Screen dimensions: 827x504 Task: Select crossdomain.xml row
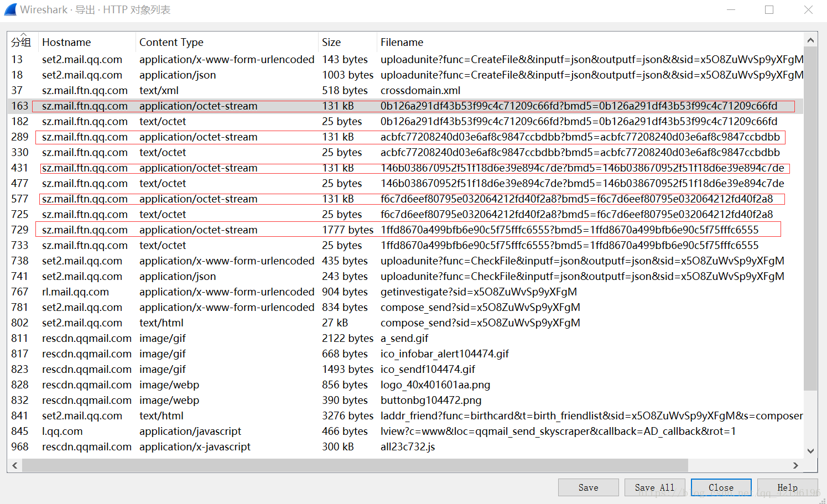click(405, 90)
